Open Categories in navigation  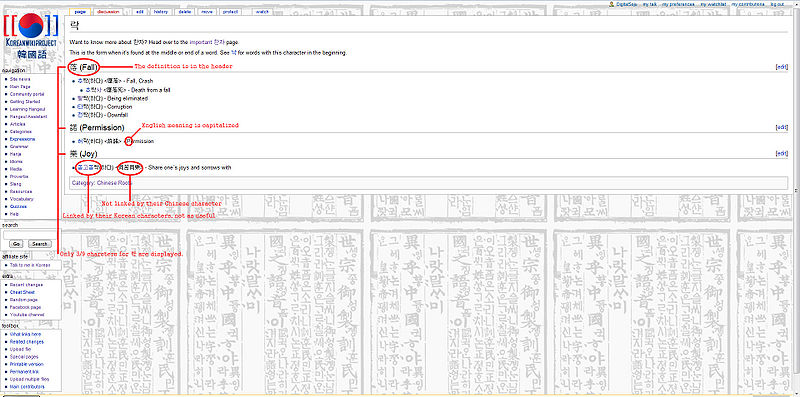tap(20, 132)
